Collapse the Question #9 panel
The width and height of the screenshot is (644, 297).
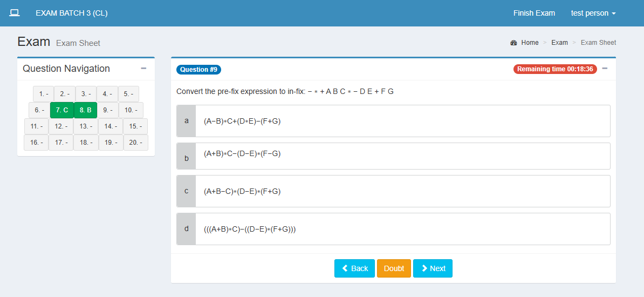[x=605, y=69]
